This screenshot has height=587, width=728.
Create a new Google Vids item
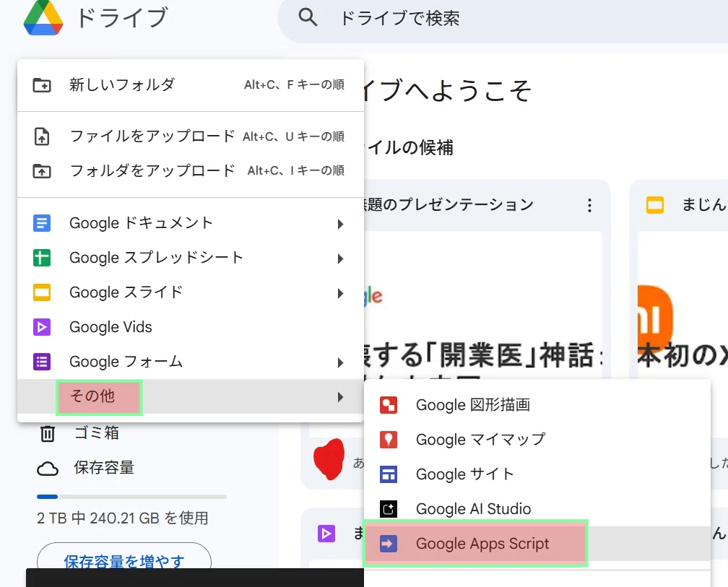pyautogui.click(x=191, y=327)
